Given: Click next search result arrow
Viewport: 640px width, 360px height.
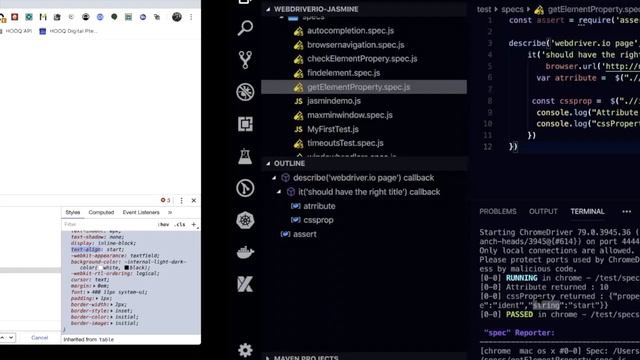Looking at the screenshot, I should click(11, 338).
